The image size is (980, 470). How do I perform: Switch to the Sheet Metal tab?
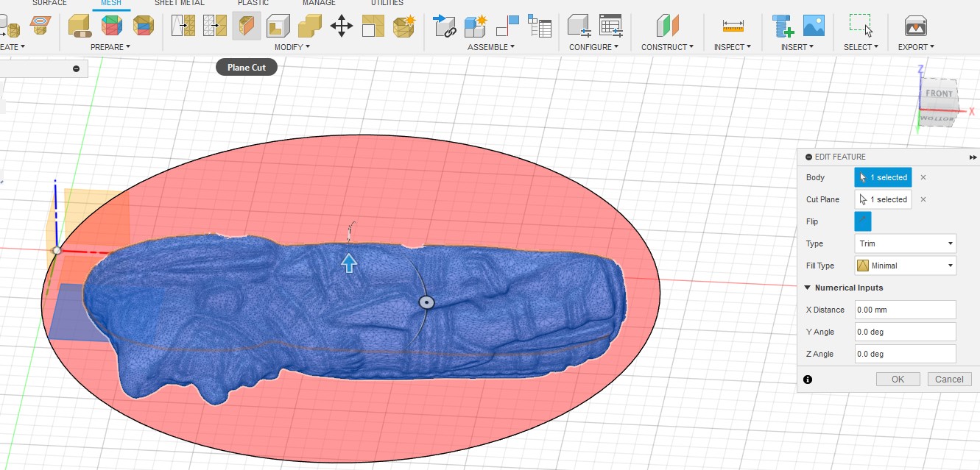click(x=179, y=3)
